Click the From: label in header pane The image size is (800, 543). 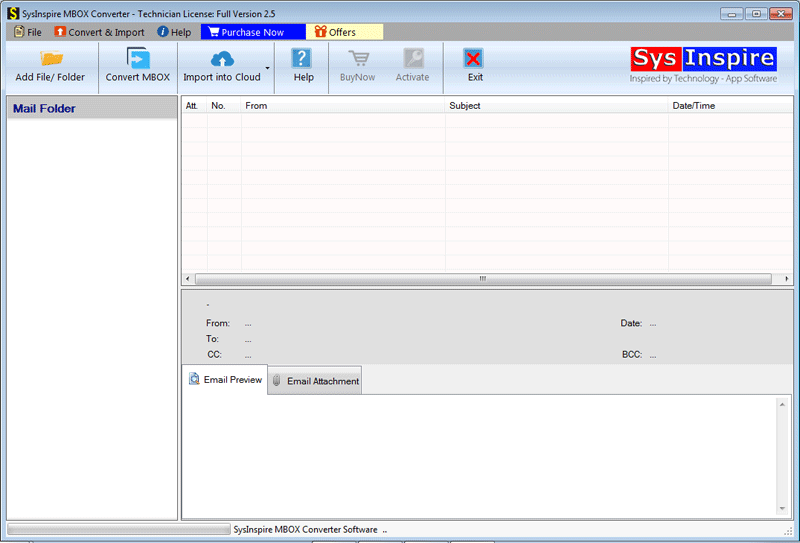[218, 323]
